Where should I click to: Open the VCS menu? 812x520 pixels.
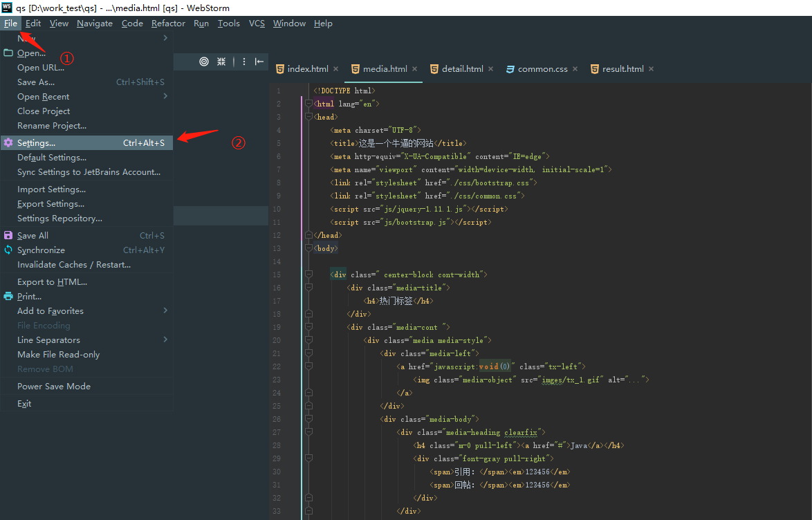click(x=257, y=24)
